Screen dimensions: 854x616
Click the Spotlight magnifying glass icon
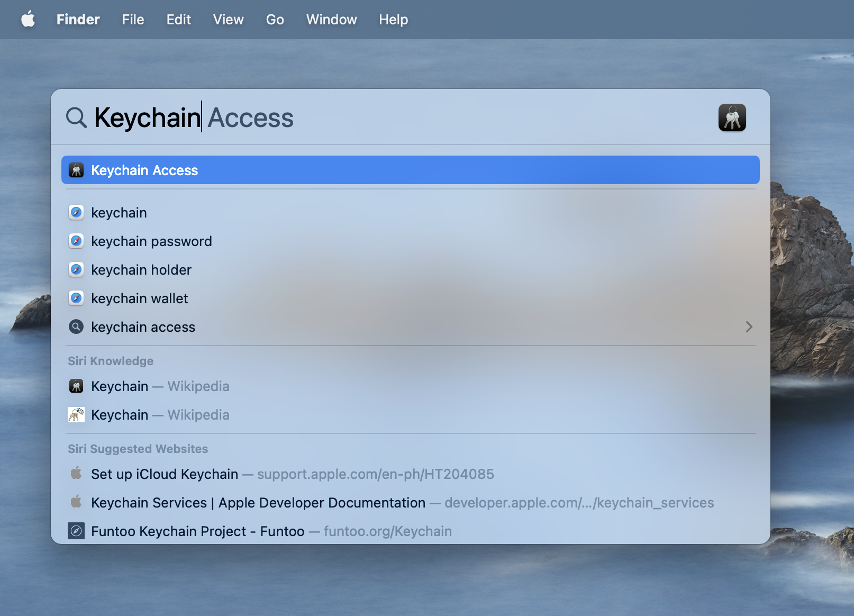pos(76,117)
